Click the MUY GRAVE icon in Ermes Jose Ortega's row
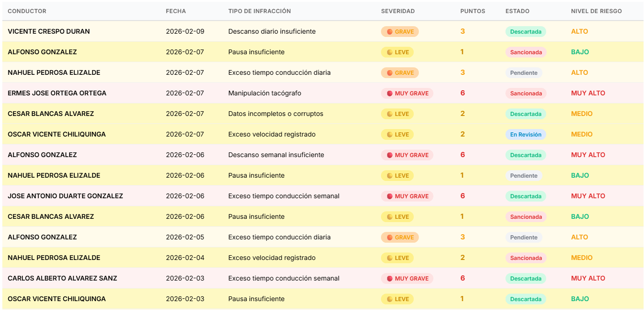The height and width of the screenshot is (310, 644). click(389, 94)
